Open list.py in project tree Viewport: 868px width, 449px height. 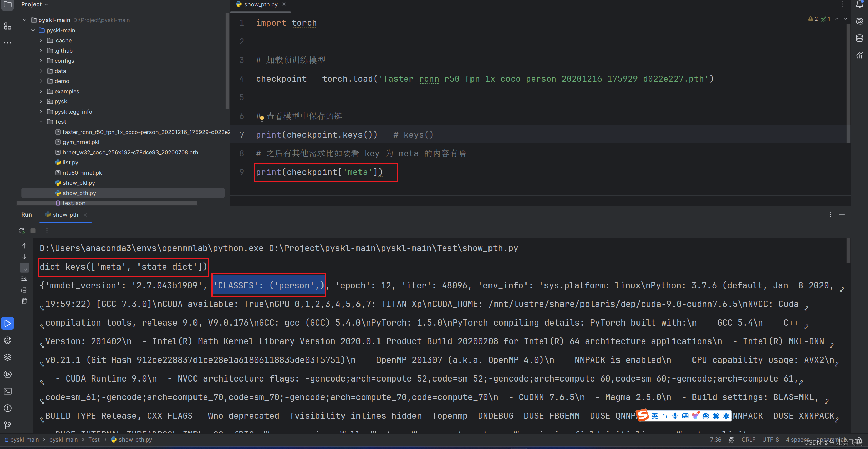click(x=70, y=162)
